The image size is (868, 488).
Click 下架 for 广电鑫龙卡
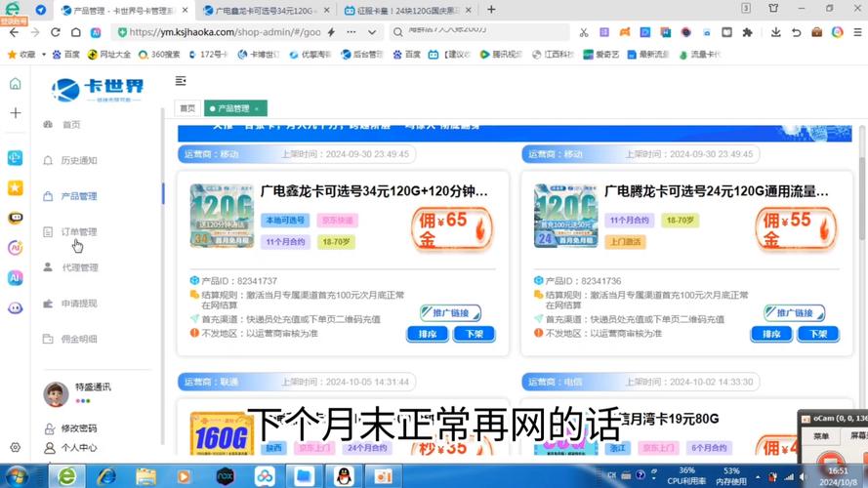coord(474,334)
